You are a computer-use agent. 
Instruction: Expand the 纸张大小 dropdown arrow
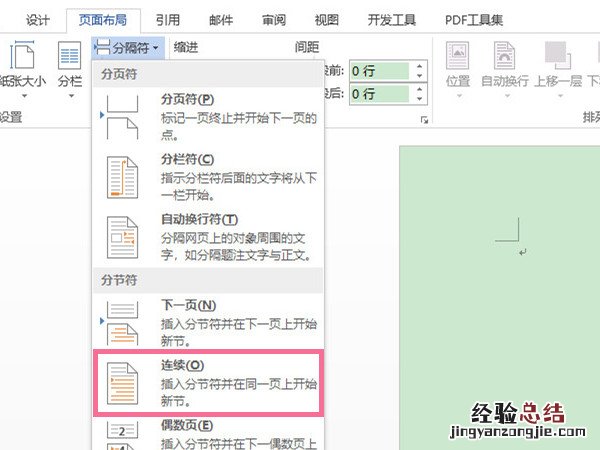tap(24, 96)
